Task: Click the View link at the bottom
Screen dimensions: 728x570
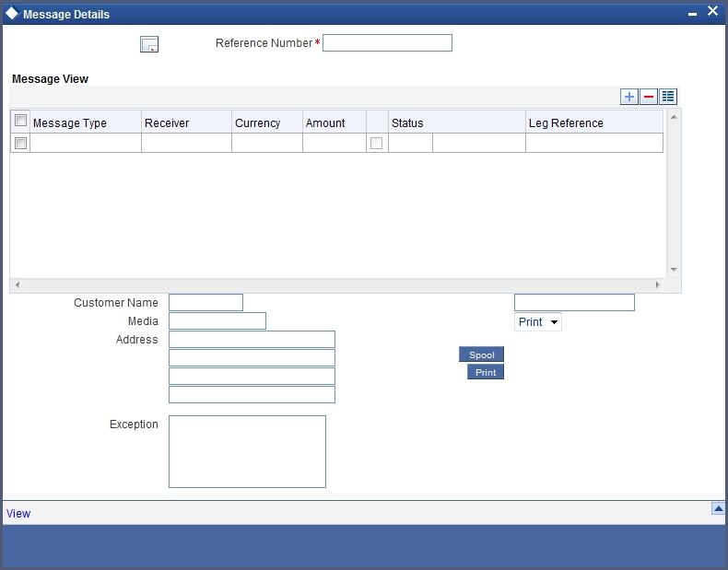Action: (18, 514)
